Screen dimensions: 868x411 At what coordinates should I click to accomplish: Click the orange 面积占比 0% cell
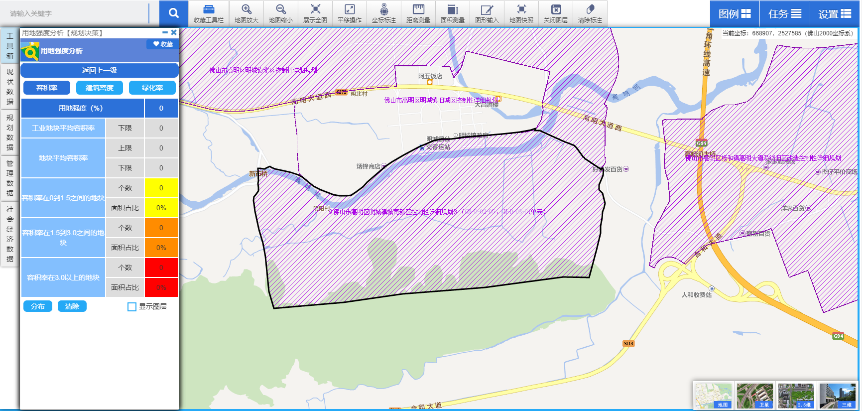pos(161,248)
